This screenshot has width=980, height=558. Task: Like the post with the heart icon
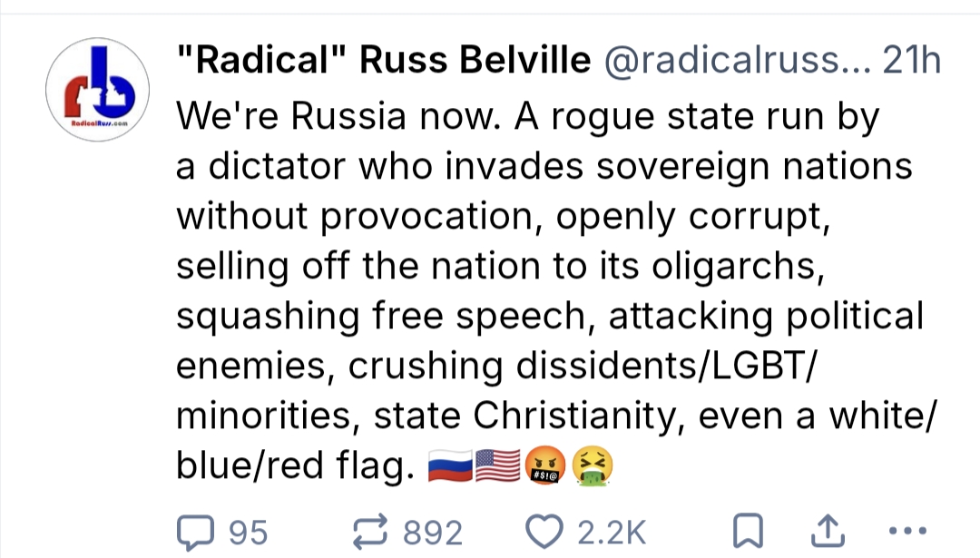(x=543, y=533)
